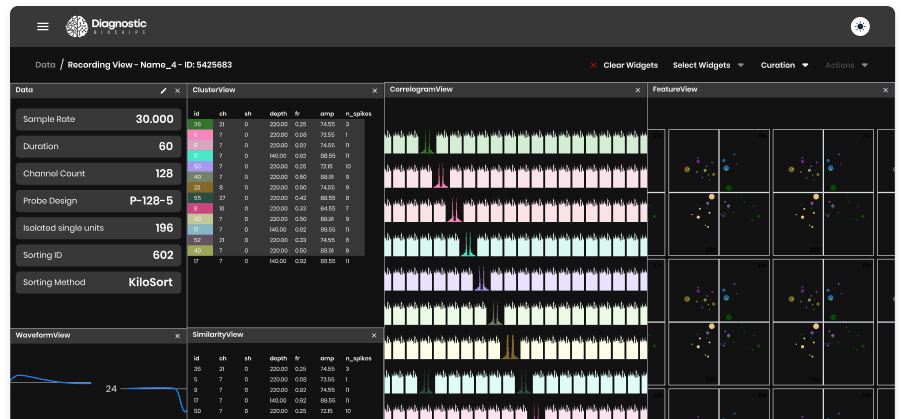Select ClusterView row with amp 72.15

276,166
